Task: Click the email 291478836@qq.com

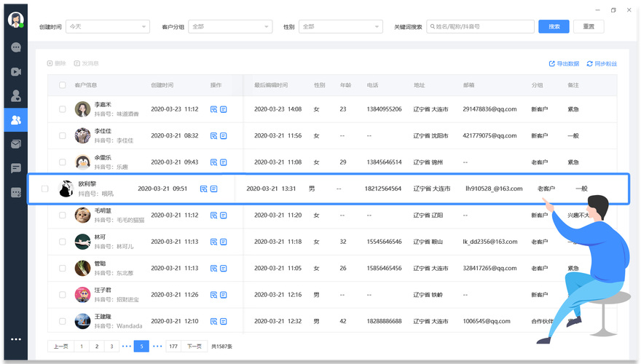Action: pos(489,109)
